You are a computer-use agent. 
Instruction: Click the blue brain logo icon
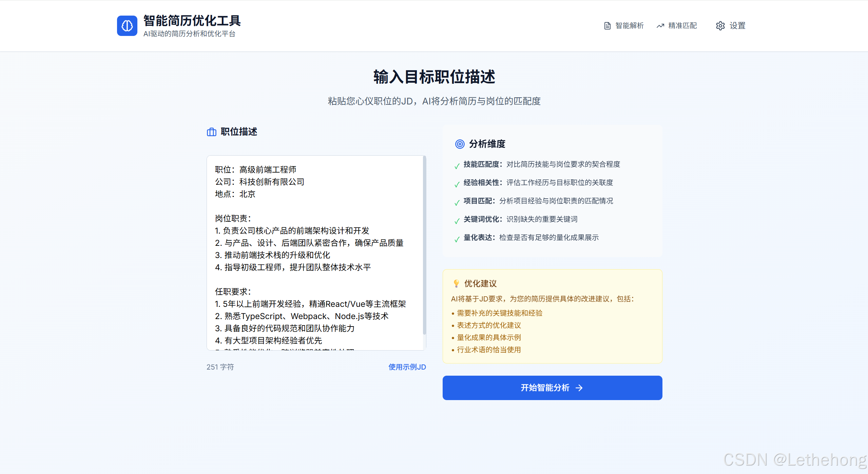point(127,26)
